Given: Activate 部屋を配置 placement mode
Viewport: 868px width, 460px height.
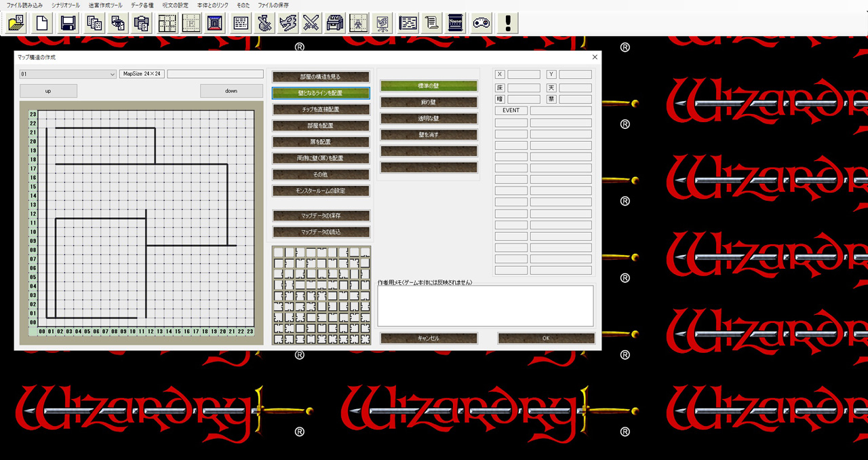Looking at the screenshot, I should point(321,126).
